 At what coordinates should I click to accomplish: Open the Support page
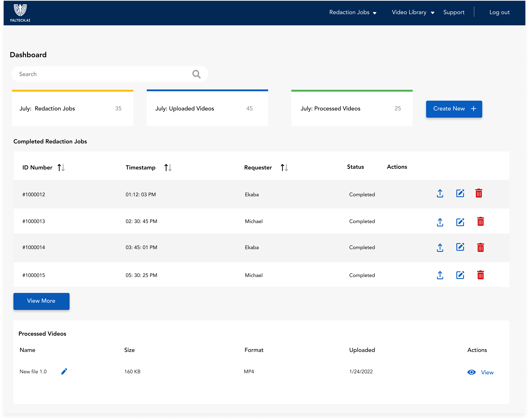(454, 12)
